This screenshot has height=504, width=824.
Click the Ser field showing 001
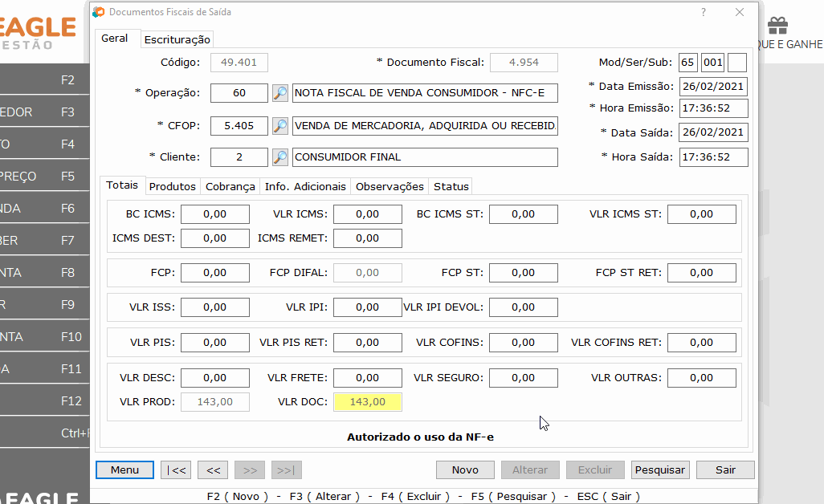[x=712, y=63]
